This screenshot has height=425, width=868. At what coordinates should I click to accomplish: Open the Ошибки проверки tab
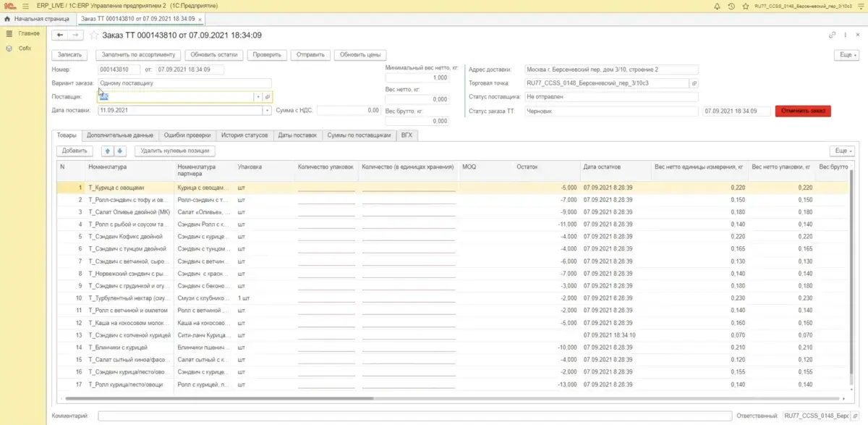point(187,135)
